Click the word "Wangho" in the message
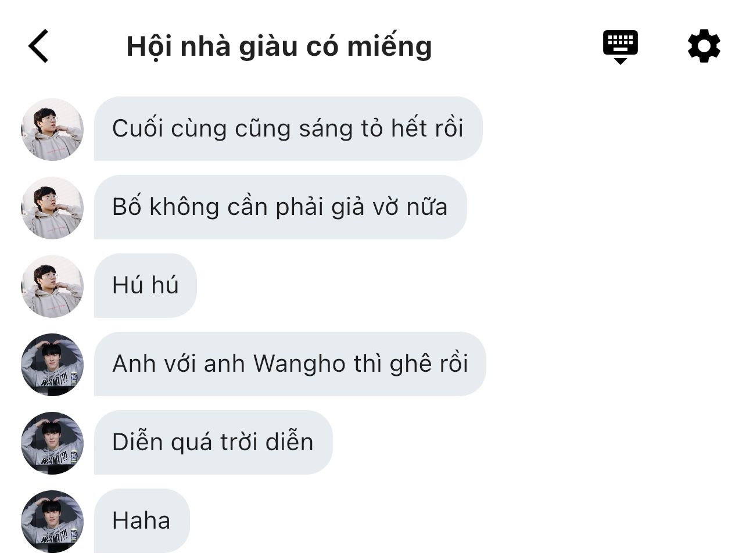Image resolution: width=746 pixels, height=560 pixels. (x=299, y=364)
